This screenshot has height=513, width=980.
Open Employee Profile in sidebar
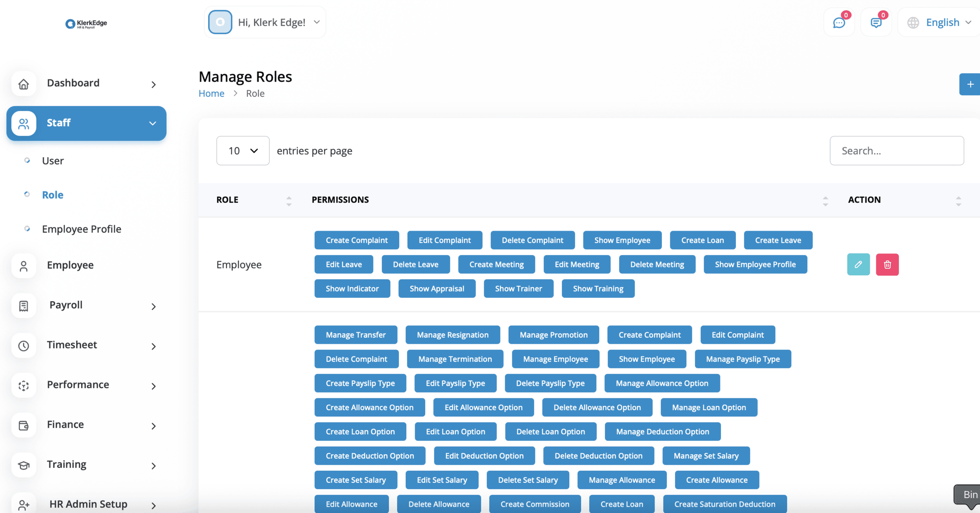click(81, 229)
